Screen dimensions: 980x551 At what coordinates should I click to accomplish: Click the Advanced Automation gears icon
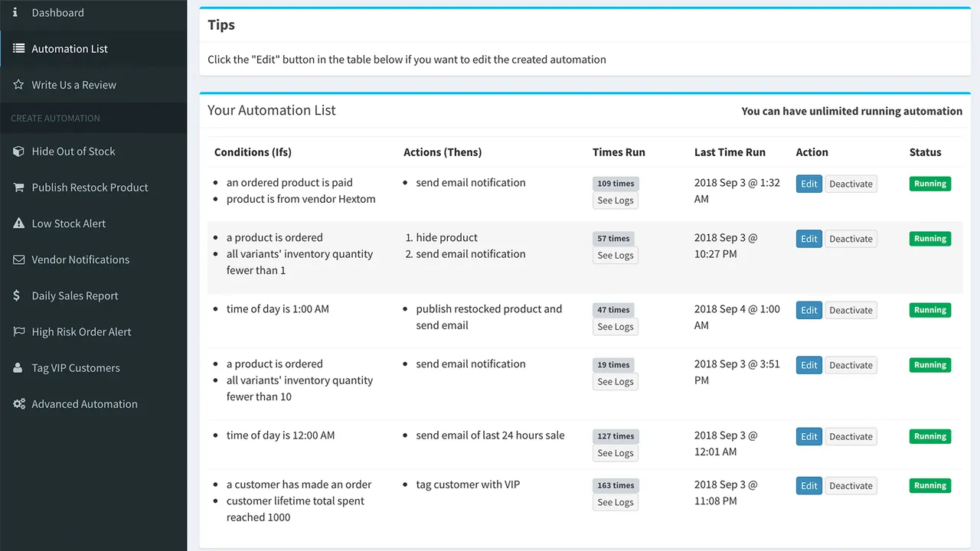click(18, 403)
